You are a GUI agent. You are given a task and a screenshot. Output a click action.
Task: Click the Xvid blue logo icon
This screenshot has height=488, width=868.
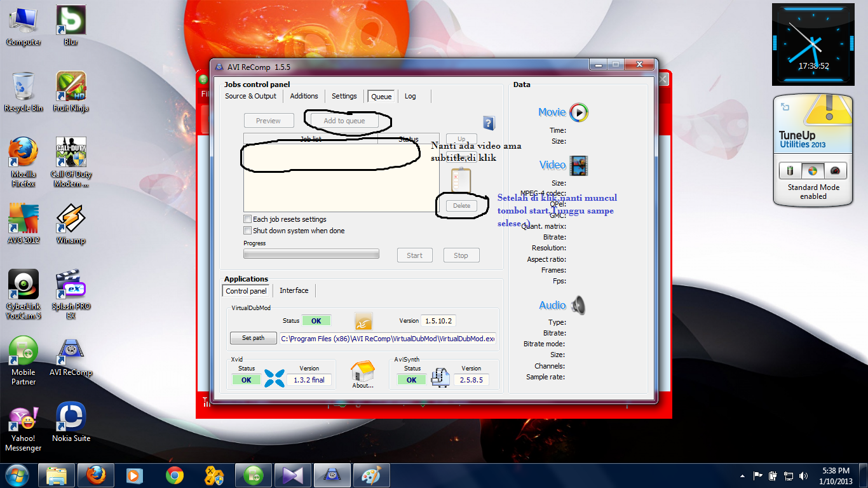coord(275,378)
